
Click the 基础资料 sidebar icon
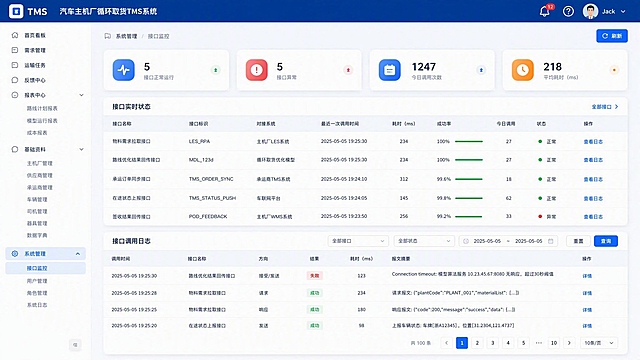[15, 149]
